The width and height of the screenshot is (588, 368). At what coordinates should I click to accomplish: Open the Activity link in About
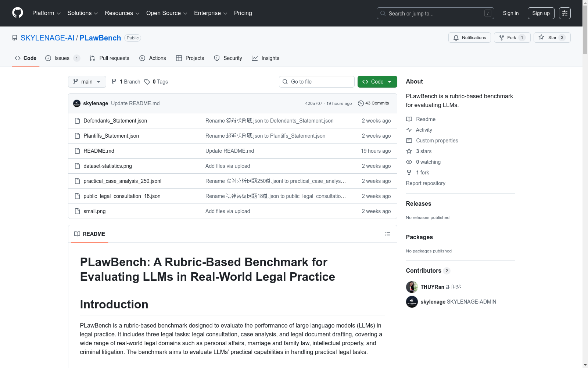pyautogui.click(x=419, y=130)
